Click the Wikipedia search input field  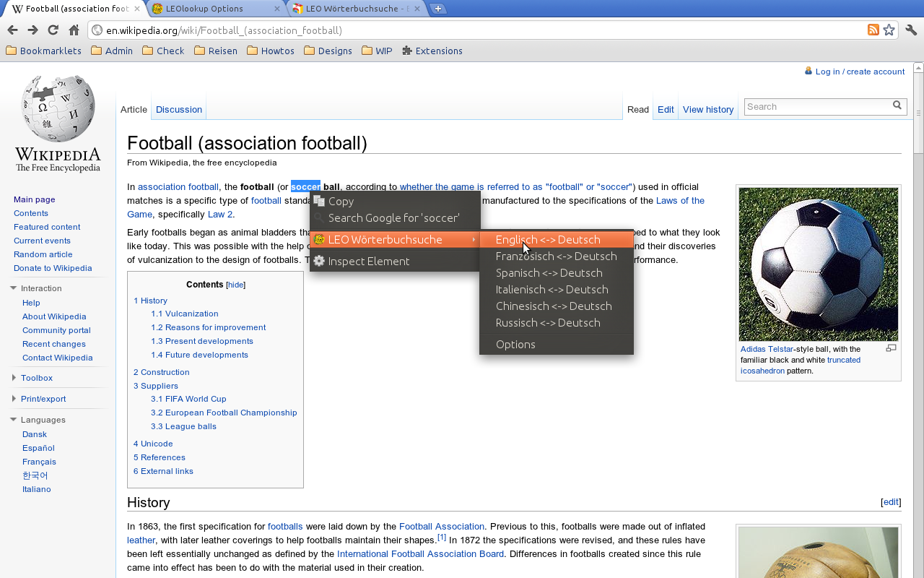tap(816, 107)
